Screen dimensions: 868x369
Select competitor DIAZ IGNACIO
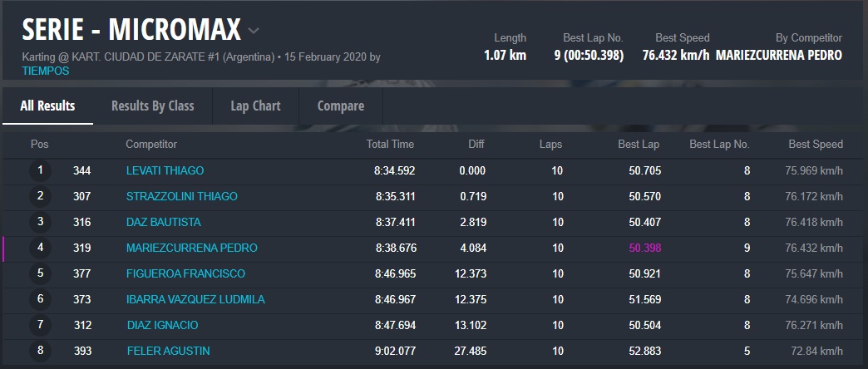click(162, 325)
